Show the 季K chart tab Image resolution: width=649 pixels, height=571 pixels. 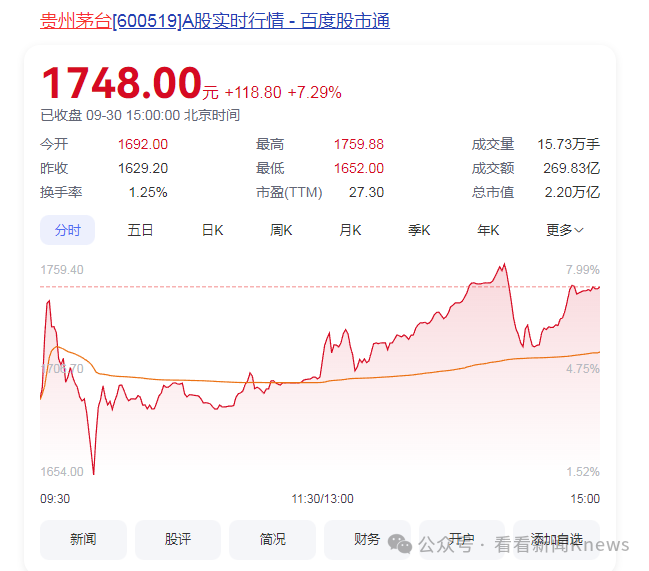pyautogui.click(x=419, y=230)
